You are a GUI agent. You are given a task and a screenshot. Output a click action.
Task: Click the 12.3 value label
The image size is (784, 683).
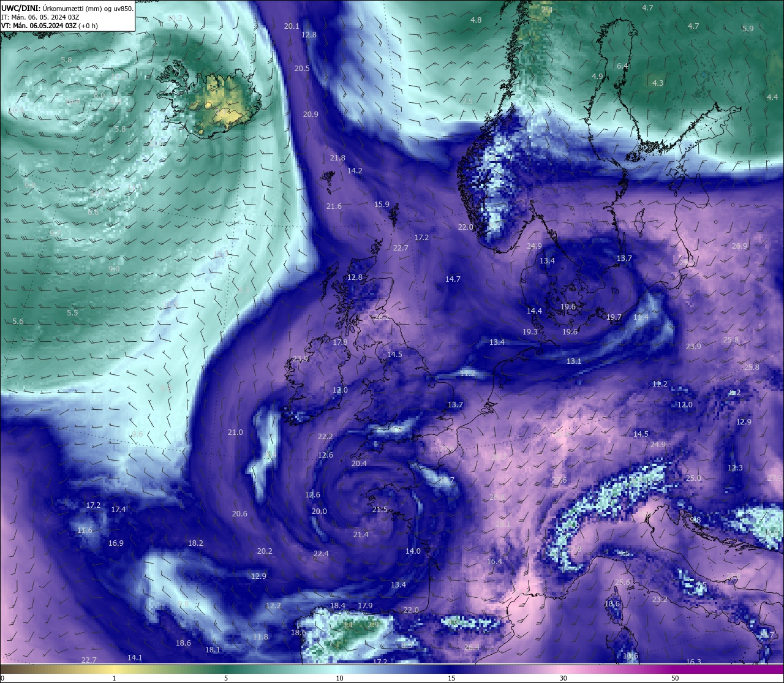[735, 468]
